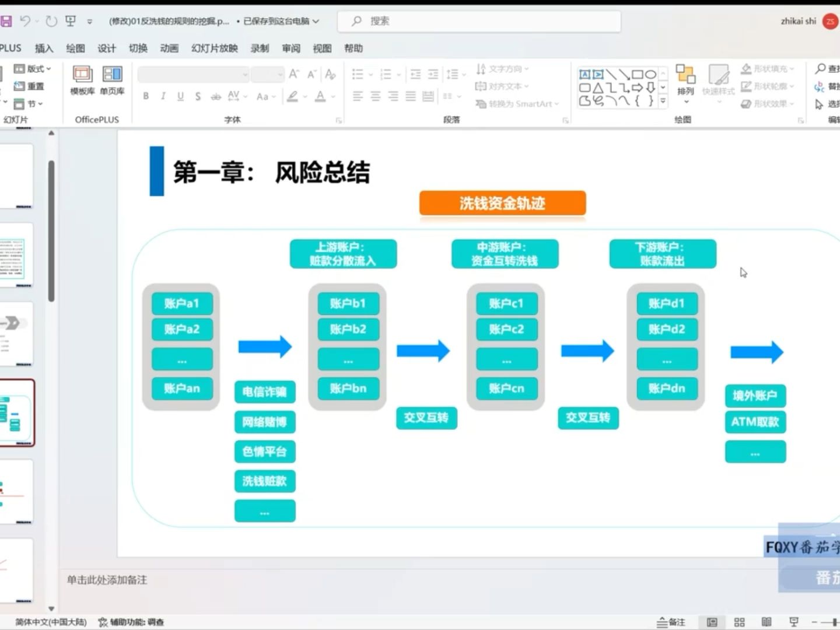Decrease the font size
This screenshot has height=630, width=840.
coord(312,74)
